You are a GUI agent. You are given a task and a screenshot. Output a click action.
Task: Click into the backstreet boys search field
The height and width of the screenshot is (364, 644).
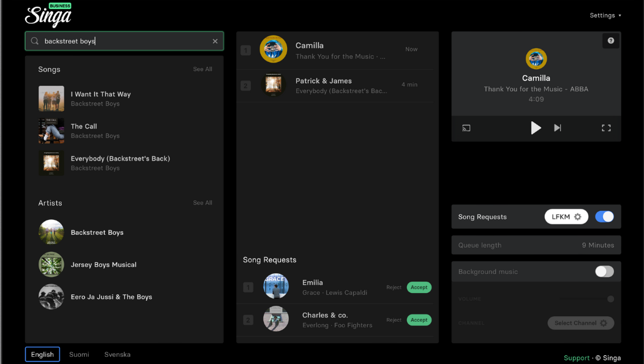coord(124,41)
